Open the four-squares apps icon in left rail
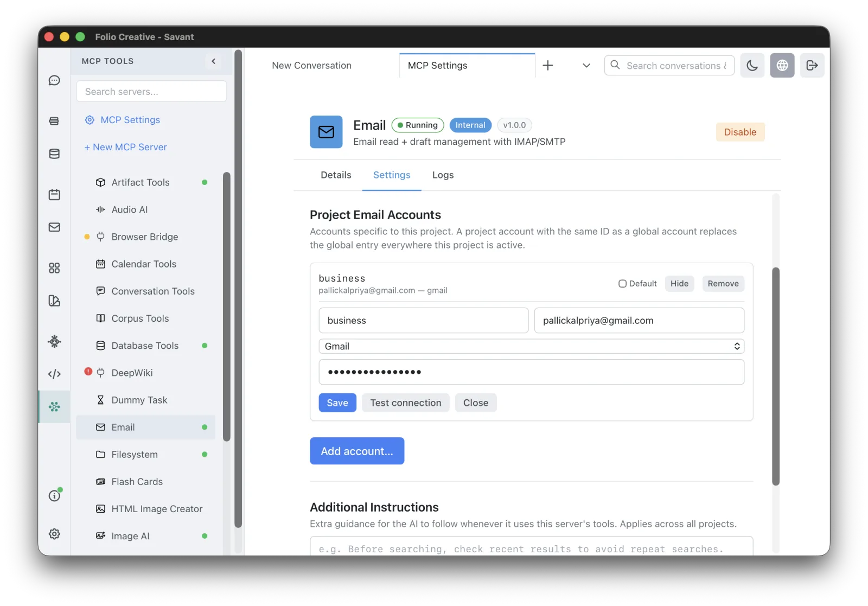Screen dimensions: 868x606 click(54, 268)
